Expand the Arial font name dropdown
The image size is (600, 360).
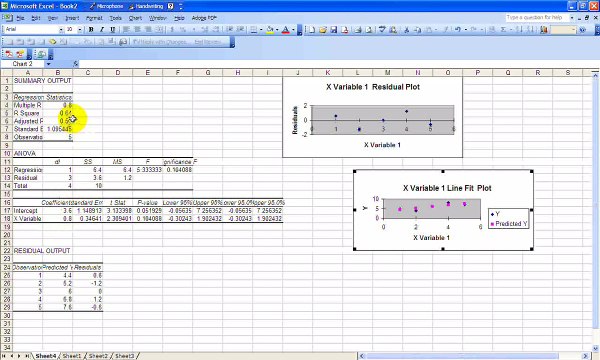click(x=61, y=29)
